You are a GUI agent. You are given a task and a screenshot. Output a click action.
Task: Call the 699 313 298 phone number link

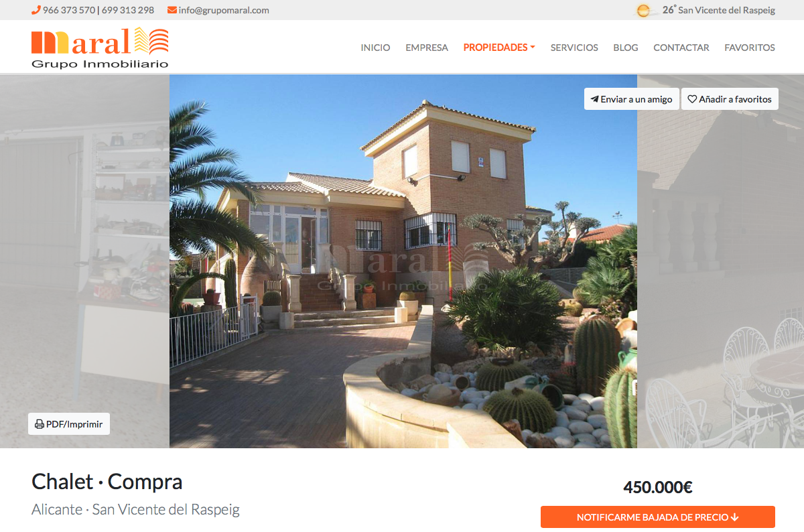(128, 10)
